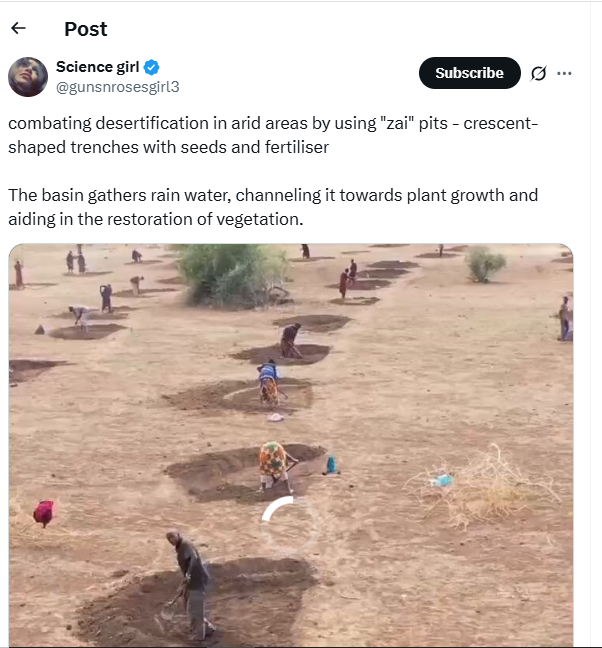Click the man digging at the video bottom

click(x=190, y=581)
